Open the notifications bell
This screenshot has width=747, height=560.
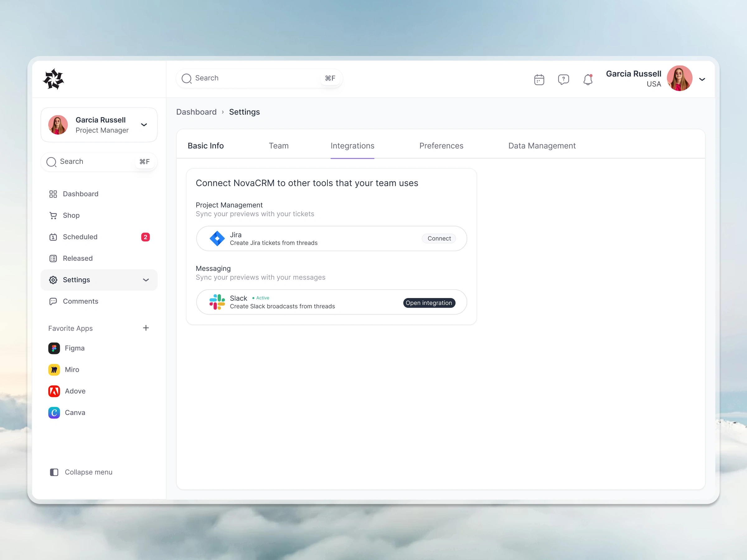(588, 80)
